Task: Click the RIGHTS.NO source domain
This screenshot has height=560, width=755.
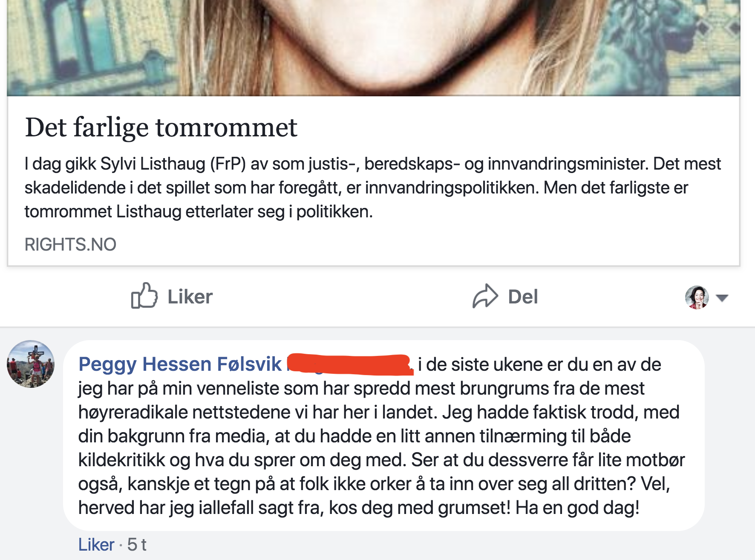Action: (x=70, y=245)
